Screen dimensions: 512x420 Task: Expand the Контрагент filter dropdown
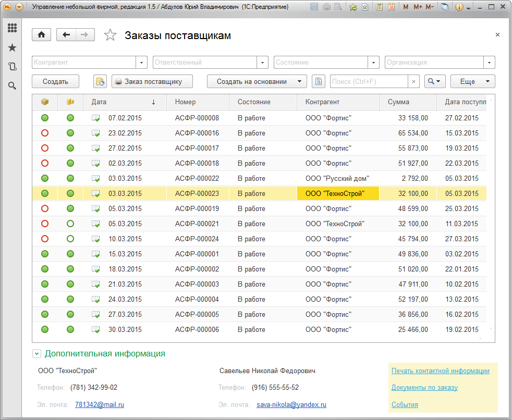pos(141,63)
